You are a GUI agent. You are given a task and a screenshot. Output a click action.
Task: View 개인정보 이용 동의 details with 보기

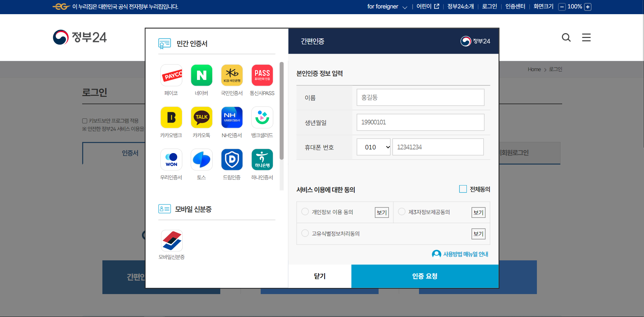(382, 212)
